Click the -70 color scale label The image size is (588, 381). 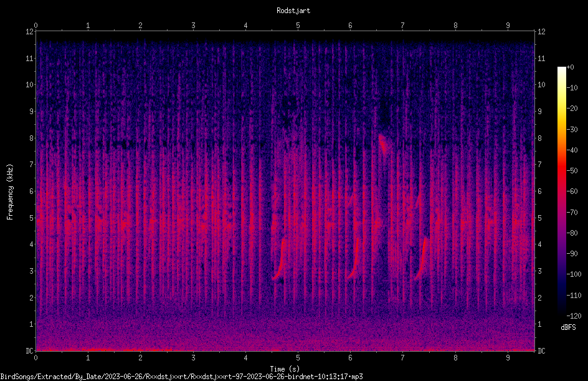(572, 213)
